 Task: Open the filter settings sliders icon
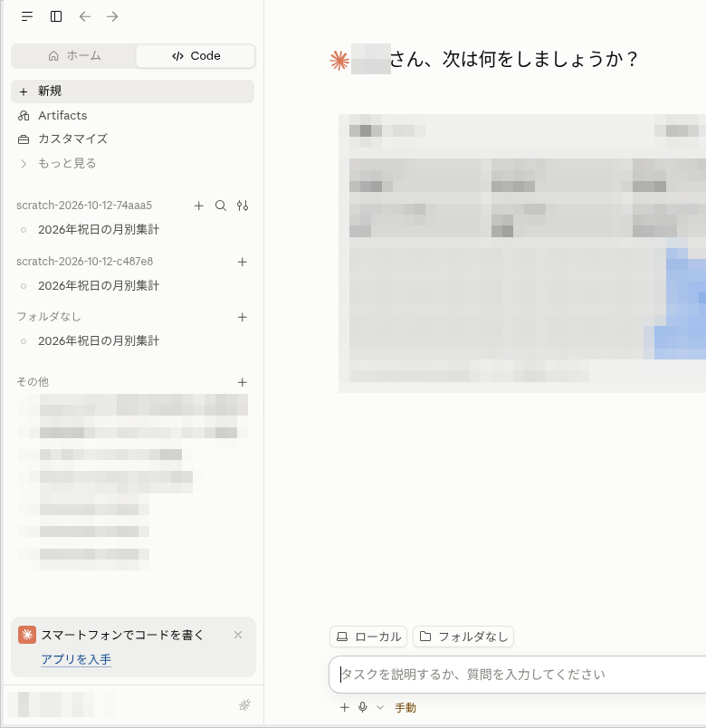point(243,206)
